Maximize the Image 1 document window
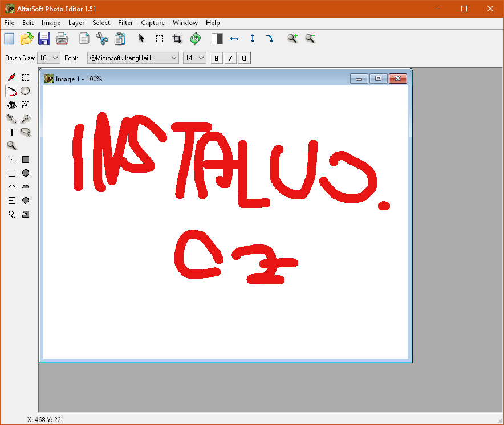The height and width of the screenshot is (425, 504). (x=379, y=79)
